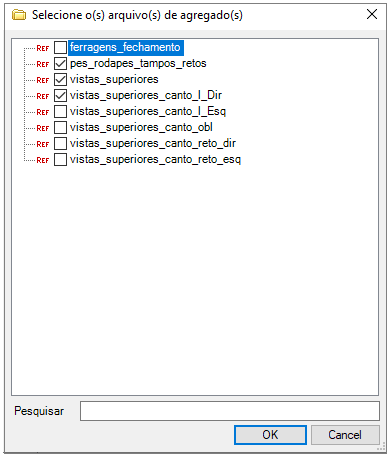Select the vistas_superiores_canto_l_Dir label
Viewport: 390px width, 454px height.
146,95
